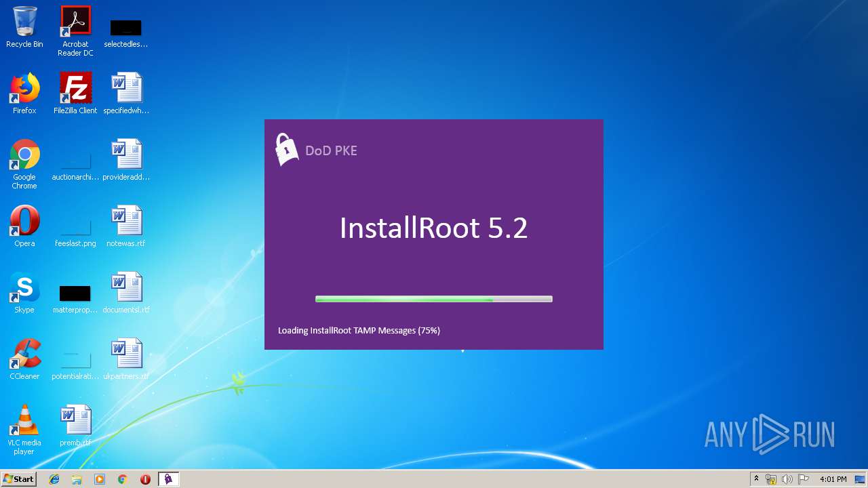Click the InstallRoot 5.2 title text

click(434, 228)
